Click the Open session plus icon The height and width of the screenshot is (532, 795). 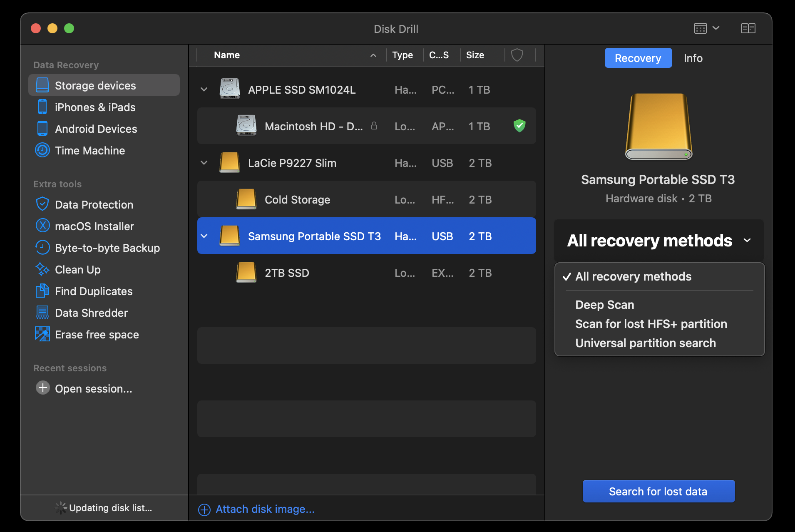43,388
